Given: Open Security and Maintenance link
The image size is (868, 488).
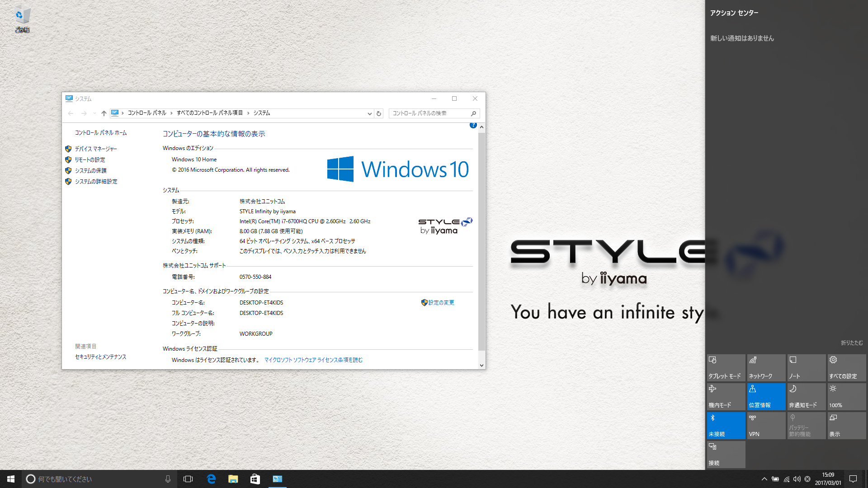Looking at the screenshot, I should coord(100,357).
